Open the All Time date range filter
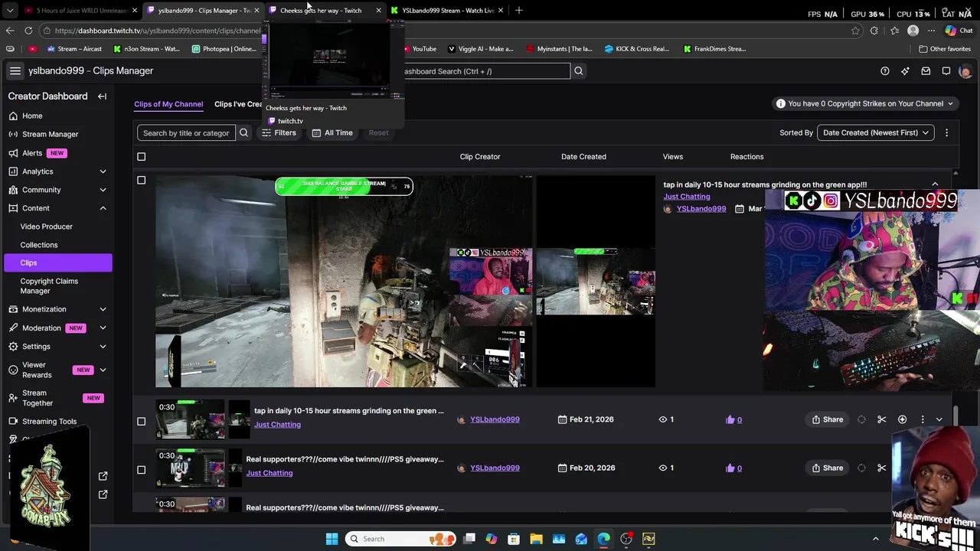The width and height of the screenshot is (980, 551). pos(332,133)
